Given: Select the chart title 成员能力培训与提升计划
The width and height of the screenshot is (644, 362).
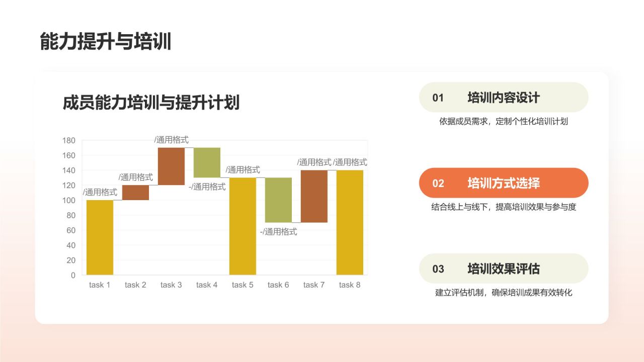Looking at the screenshot, I should pos(151,103).
